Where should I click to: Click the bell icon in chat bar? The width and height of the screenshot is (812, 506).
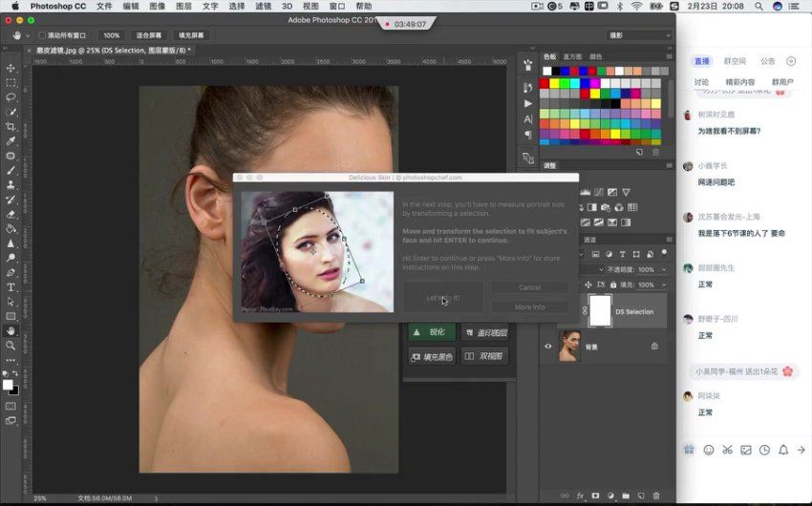[x=783, y=450]
